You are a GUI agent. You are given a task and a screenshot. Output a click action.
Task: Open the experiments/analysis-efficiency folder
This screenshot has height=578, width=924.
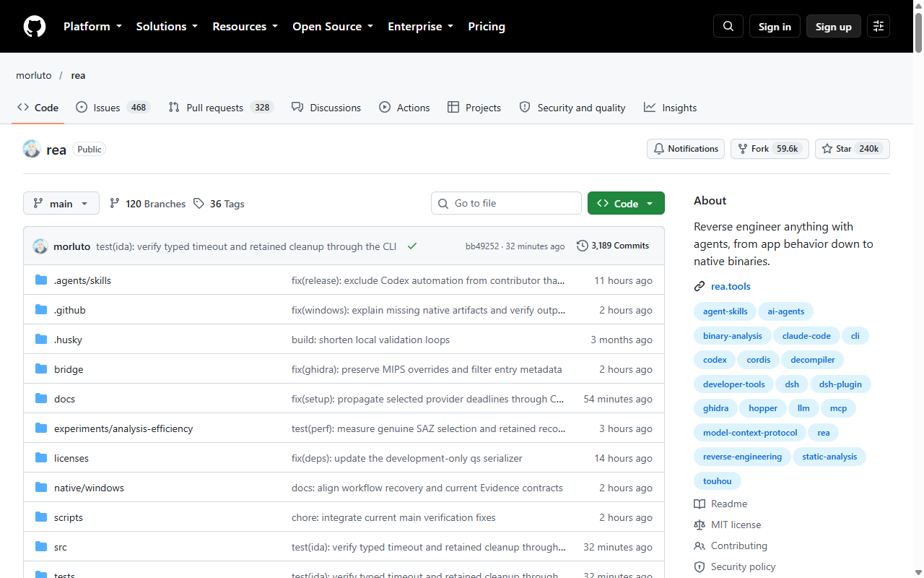[123, 428]
